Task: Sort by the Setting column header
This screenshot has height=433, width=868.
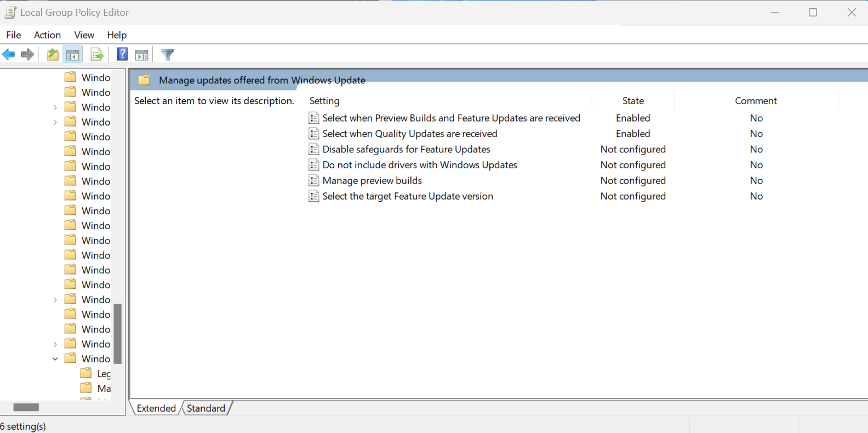Action: click(x=324, y=101)
